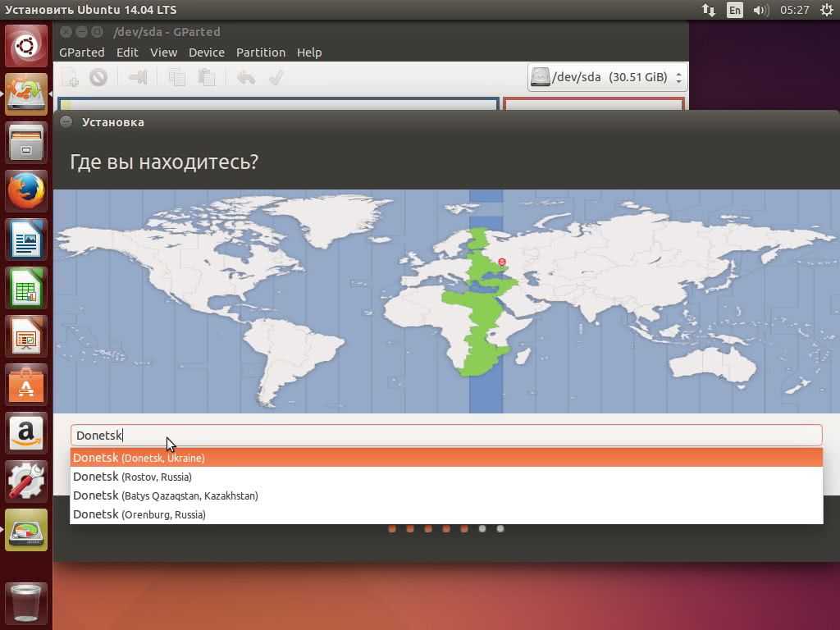Image resolution: width=840 pixels, height=630 pixels.
Task: Toggle the En keyboard layout indicator
Action: 734,10
